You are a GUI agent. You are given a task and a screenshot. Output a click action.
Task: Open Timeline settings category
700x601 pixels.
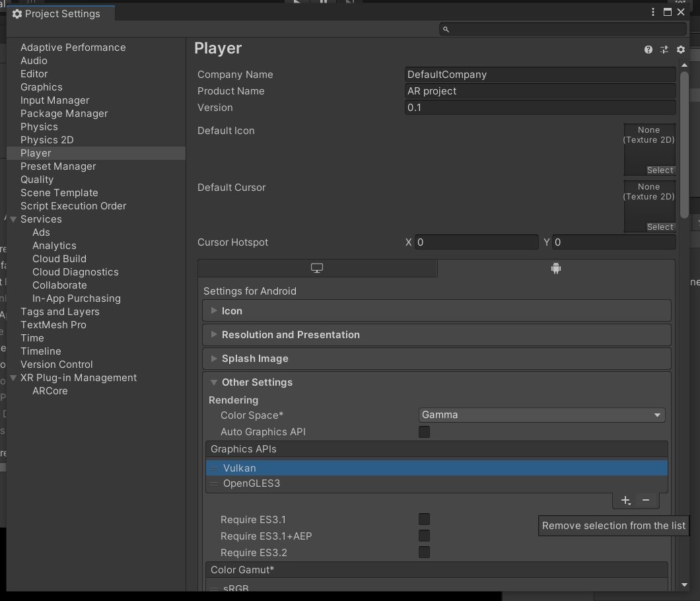(41, 351)
